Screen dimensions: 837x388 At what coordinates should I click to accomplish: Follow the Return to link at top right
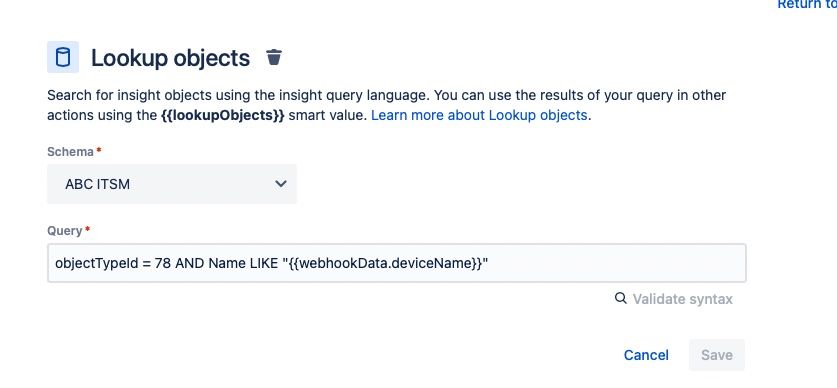pos(807,4)
